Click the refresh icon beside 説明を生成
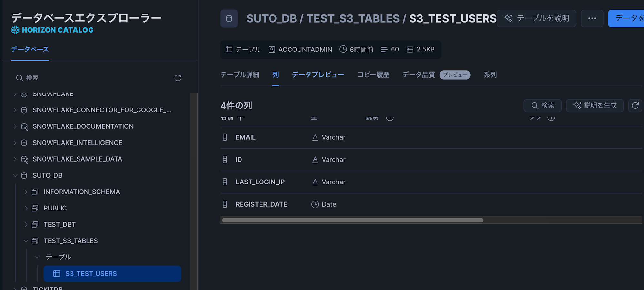Screen dimensions: 644x290 point(635,106)
